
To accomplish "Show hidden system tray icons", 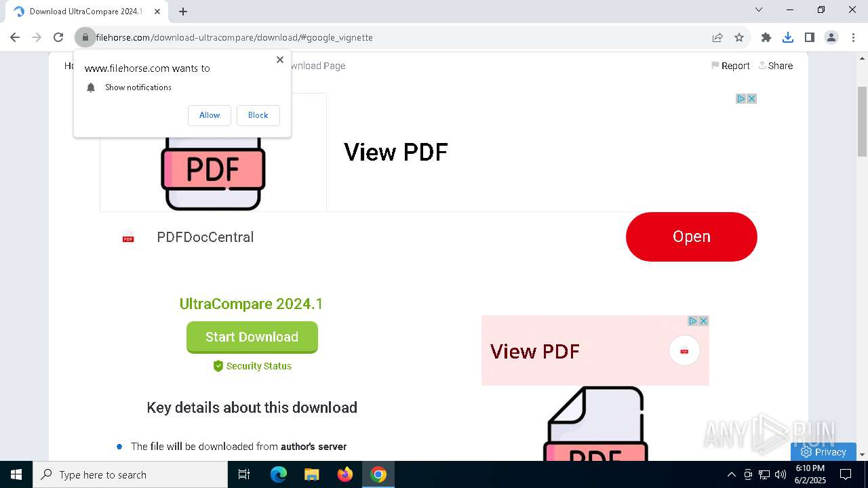I will (731, 474).
